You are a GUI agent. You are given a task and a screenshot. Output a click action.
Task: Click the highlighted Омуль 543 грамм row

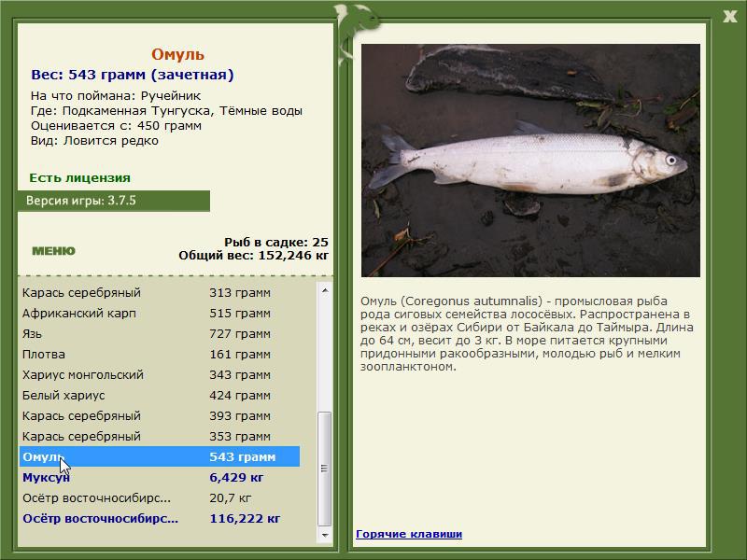[160, 456]
